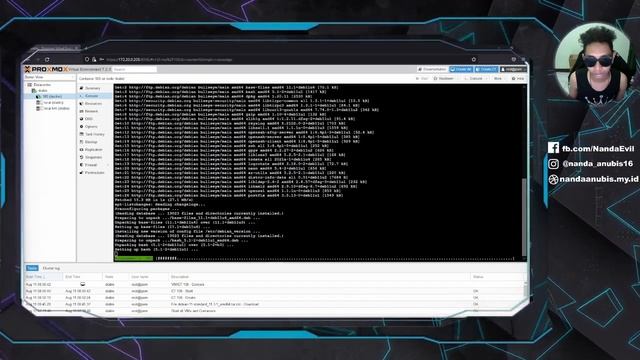Viewport: 640px width, 360px height.
Task: Select the VM/CT 100 - Console task row
Action: [273, 284]
